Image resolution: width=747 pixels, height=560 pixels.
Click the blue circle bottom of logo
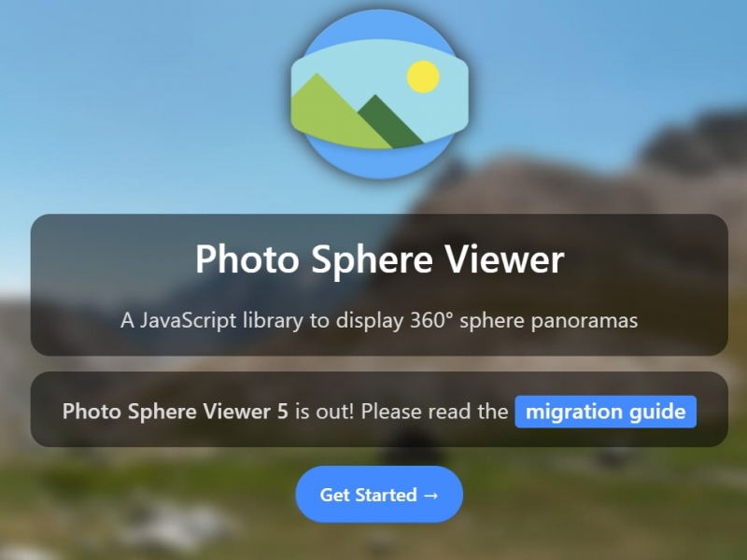380,160
